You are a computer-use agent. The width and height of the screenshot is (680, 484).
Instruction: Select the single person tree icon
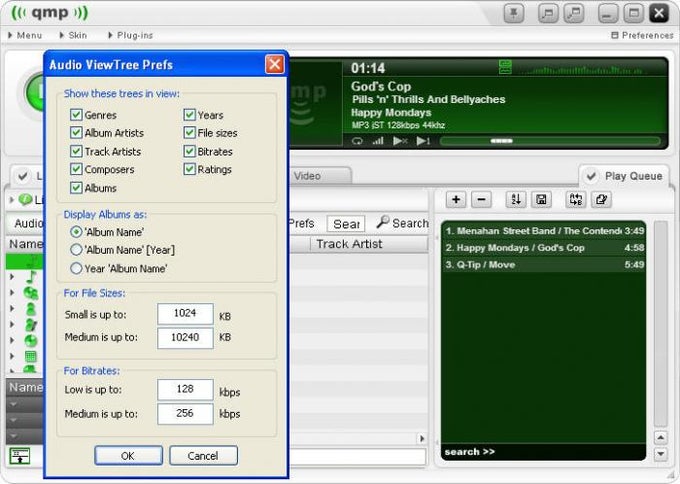coord(31,309)
